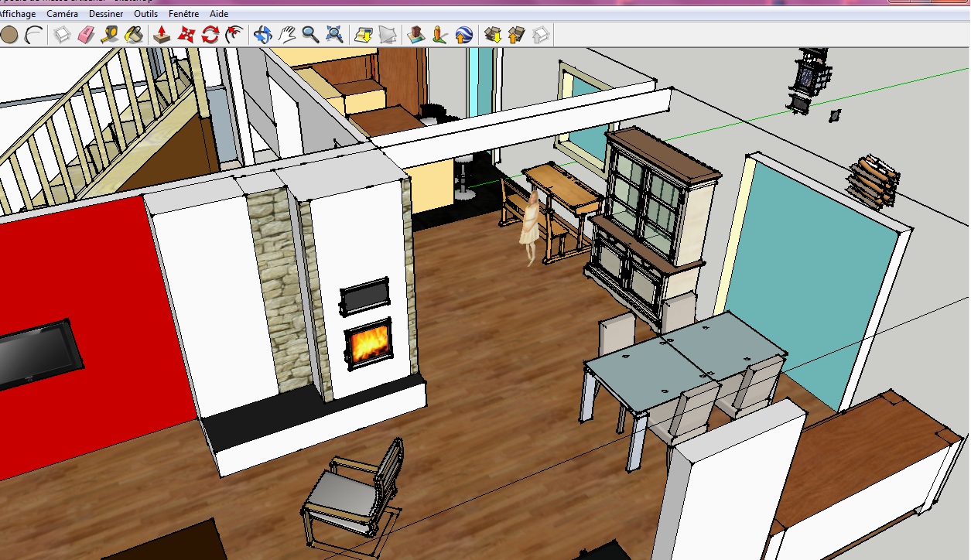971x560 pixels.
Task: Open the Caméra menu
Action: click(x=62, y=14)
